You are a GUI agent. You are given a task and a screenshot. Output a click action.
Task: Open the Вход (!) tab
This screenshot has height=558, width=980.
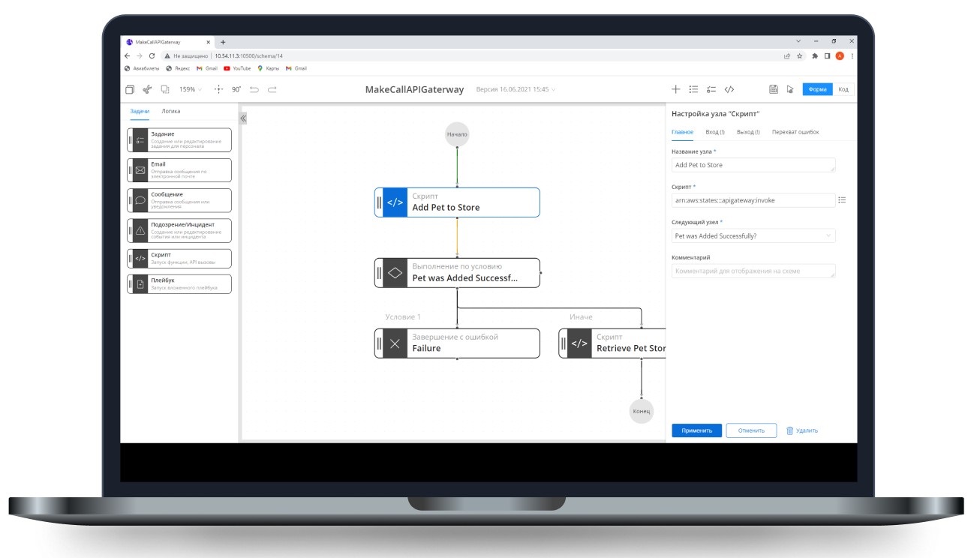click(715, 132)
